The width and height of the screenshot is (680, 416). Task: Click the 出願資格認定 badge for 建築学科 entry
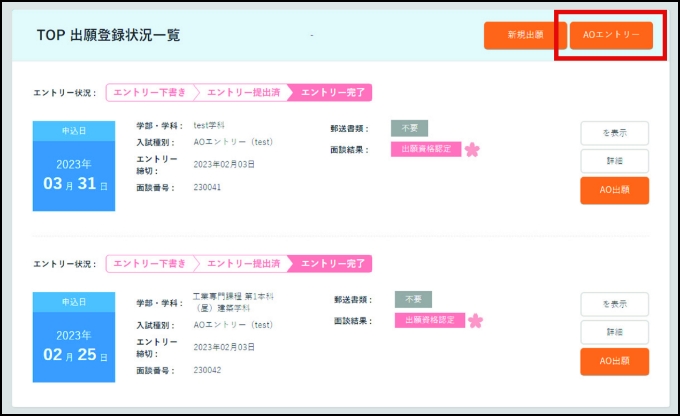pos(430,321)
